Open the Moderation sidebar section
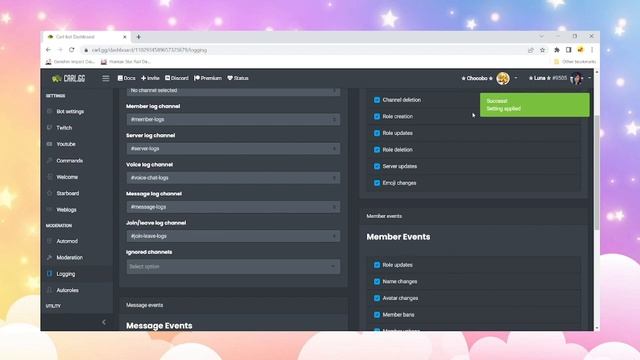The image size is (640, 360). (69, 258)
